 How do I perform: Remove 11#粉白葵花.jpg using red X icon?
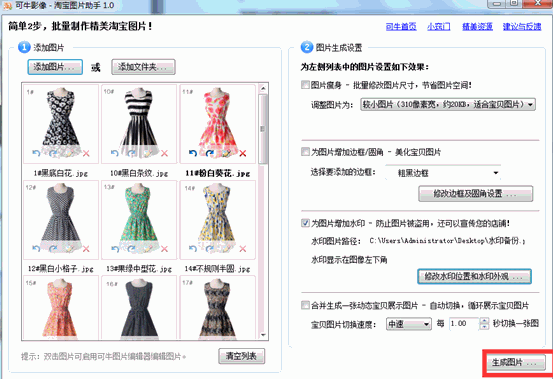coord(243,153)
